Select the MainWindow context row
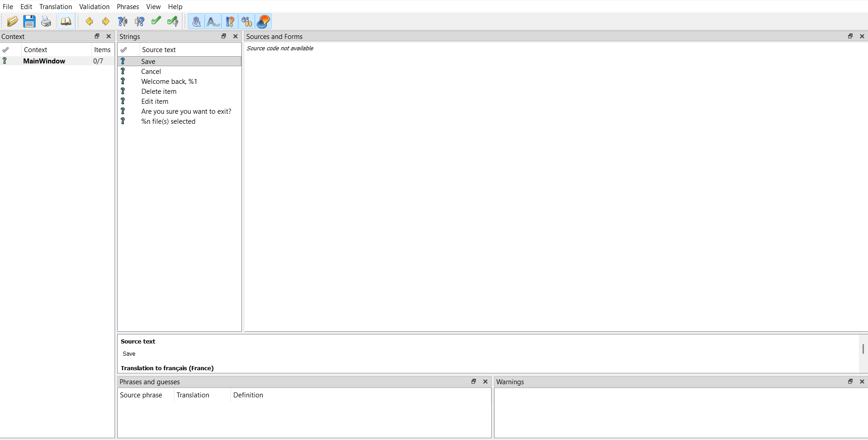Screen dimensions: 868x440 point(57,61)
